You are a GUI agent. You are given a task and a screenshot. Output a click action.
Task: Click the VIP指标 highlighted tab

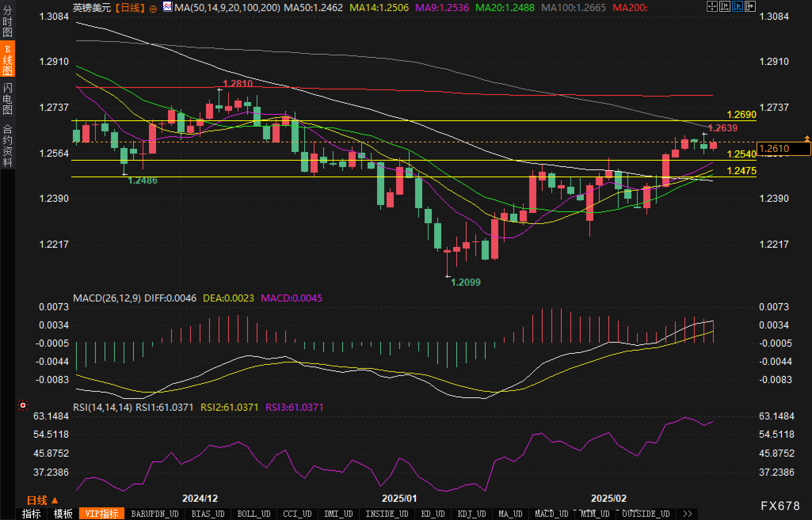pyautogui.click(x=102, y=514)
